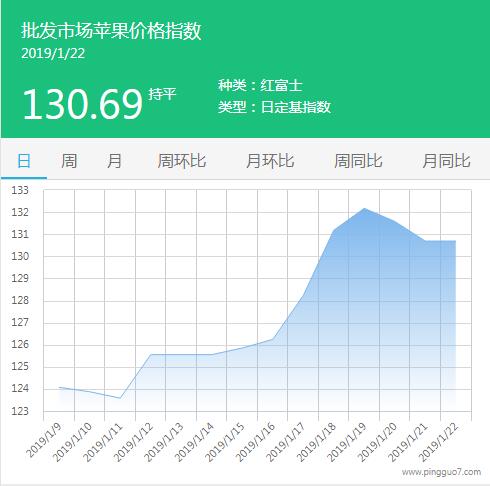Switch to the 月 monthly tab

pos(114,161)
